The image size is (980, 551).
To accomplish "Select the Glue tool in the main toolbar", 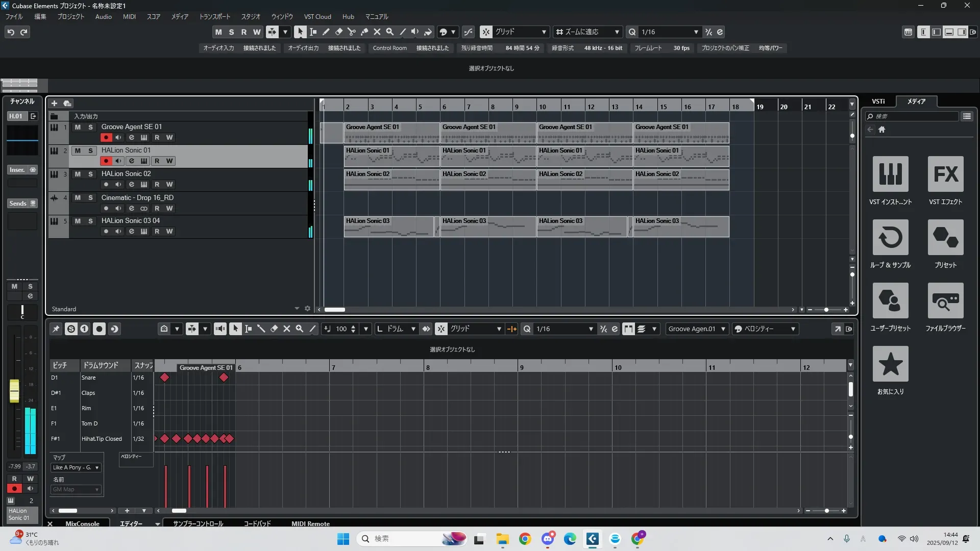I will tap(364, 32).
